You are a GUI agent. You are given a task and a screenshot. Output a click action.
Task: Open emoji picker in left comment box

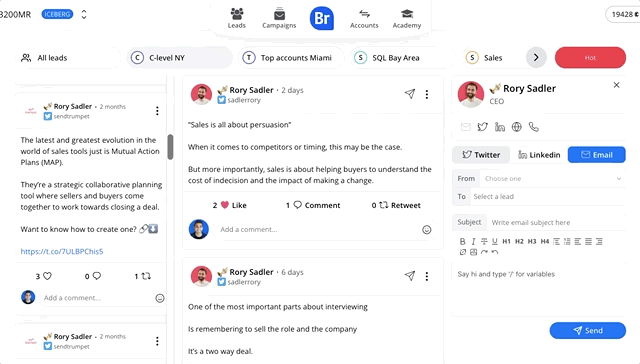click(x=160, y=298)
